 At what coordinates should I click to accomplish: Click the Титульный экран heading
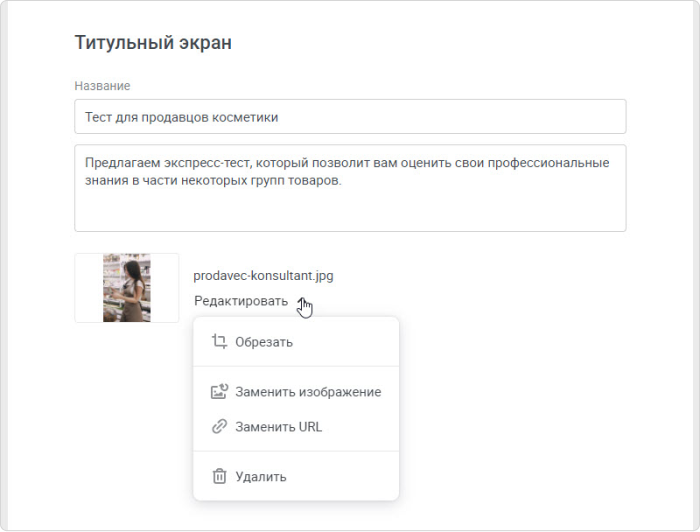coord(153,43)
